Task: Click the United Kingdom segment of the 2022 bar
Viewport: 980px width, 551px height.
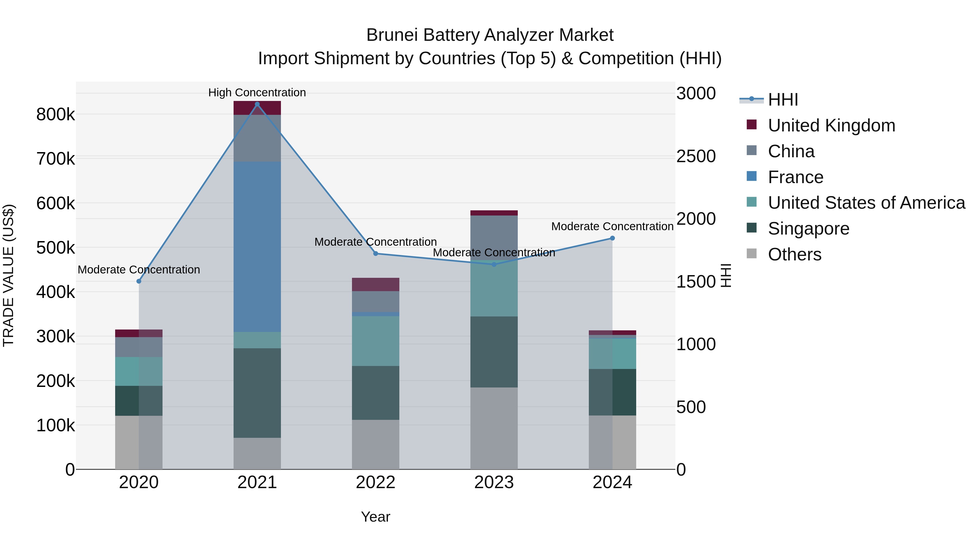Action: click(x=375, y=284)
